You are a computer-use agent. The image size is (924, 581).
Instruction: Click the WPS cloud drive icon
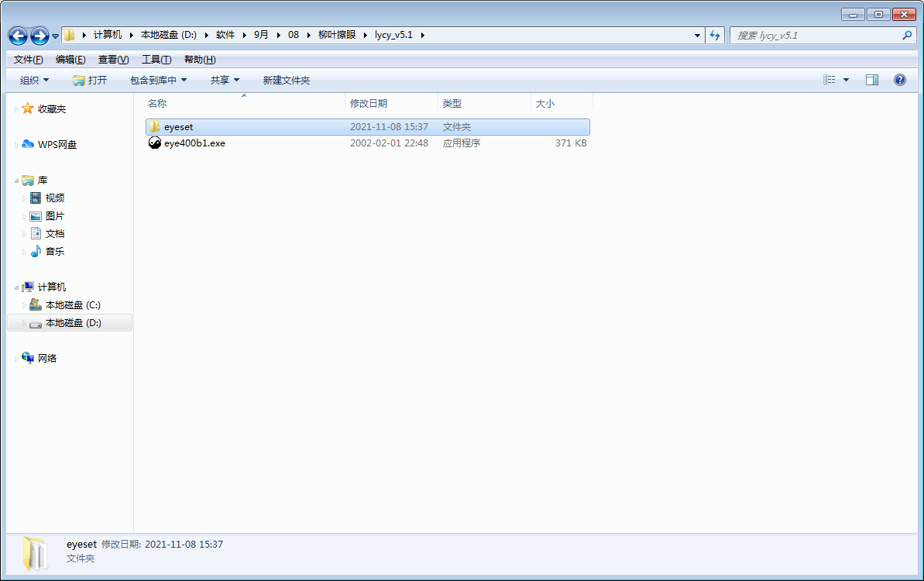tap(28, 144)
